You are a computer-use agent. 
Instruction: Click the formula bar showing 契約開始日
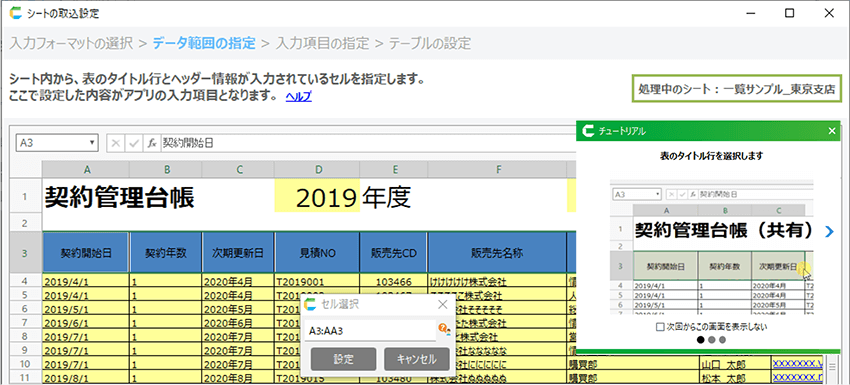tap(369, 143)
